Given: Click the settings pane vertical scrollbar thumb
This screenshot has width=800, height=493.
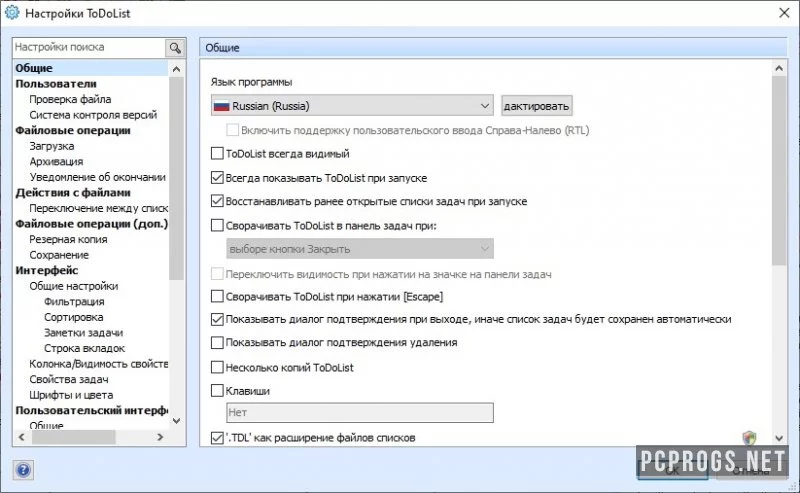Looking at the screenshot, I should pyautogui.click(x=779, y=170).
